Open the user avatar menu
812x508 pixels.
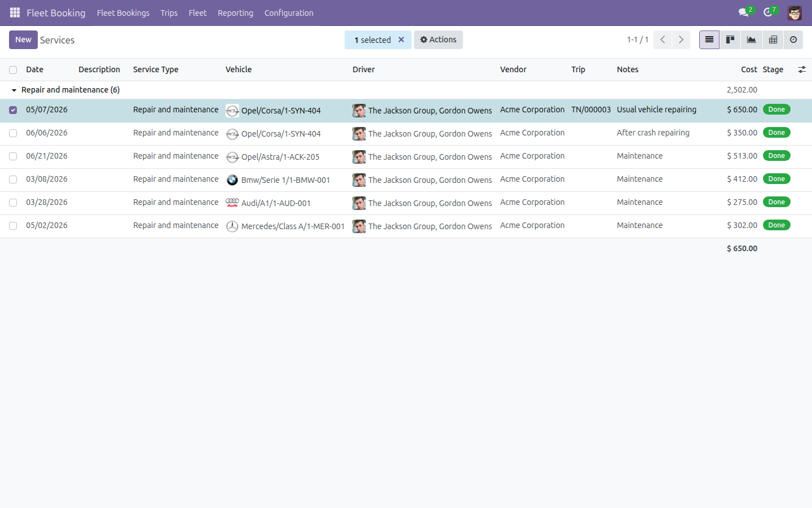[x=795, y=13]
